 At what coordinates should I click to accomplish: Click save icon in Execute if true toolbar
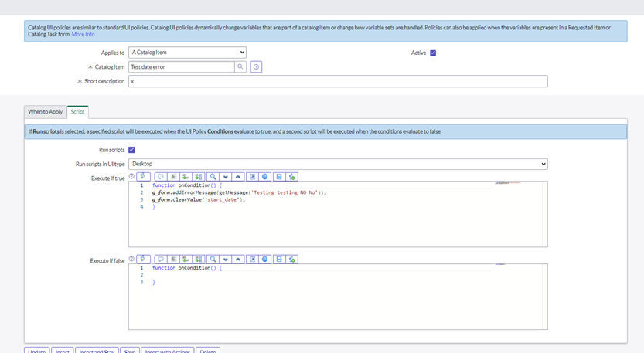[279, 176]
